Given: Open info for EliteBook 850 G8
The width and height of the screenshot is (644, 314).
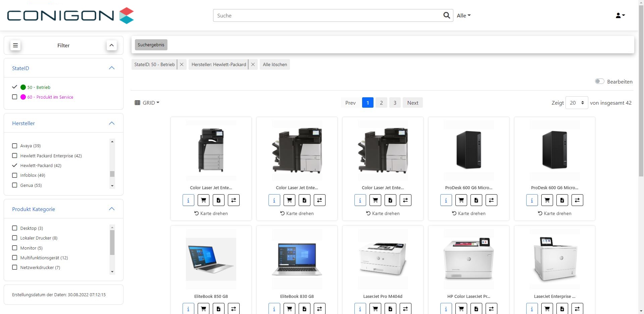Looking at the screenshot, I should [188, 309].
